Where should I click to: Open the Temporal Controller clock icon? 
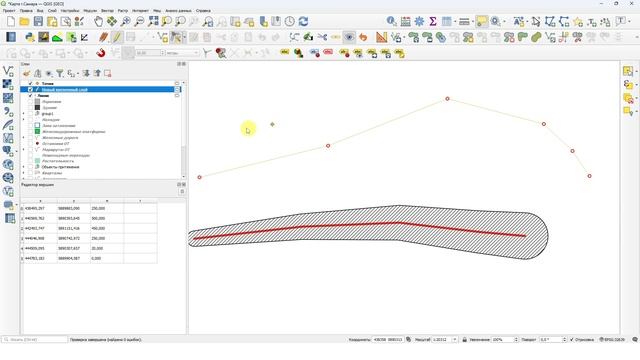tap(290, 22)
